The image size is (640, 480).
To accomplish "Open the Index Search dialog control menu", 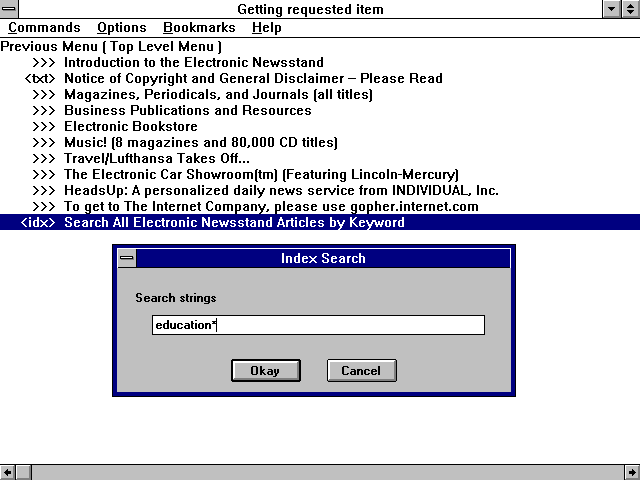I will 126,259.
